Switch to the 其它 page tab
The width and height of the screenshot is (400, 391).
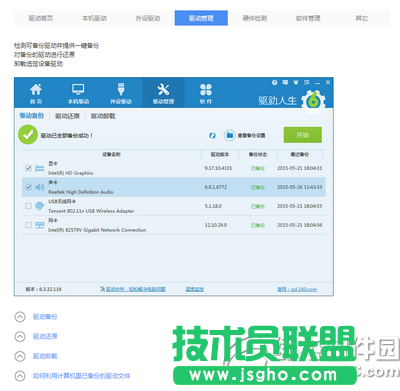pyautogui.click(x=362, y=18)
